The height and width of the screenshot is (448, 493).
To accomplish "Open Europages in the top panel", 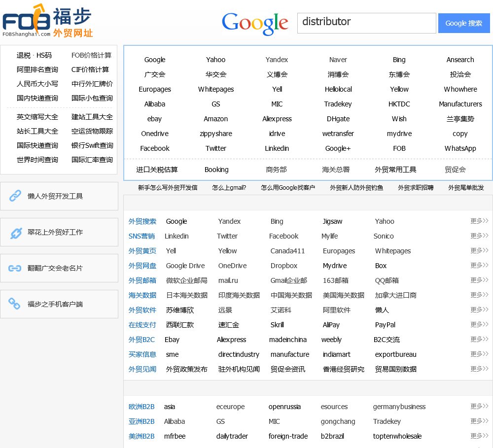I will 155,89.
